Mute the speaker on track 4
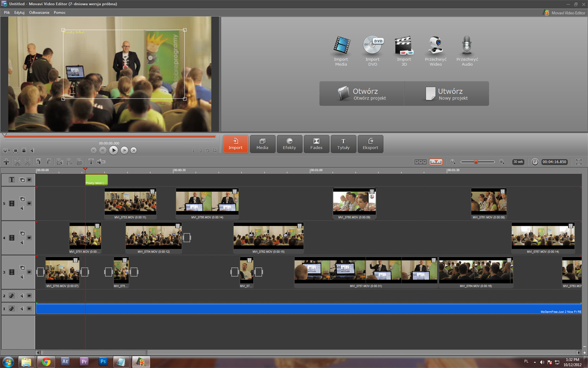This screenshot has width=588, height=368. [22, 242]
